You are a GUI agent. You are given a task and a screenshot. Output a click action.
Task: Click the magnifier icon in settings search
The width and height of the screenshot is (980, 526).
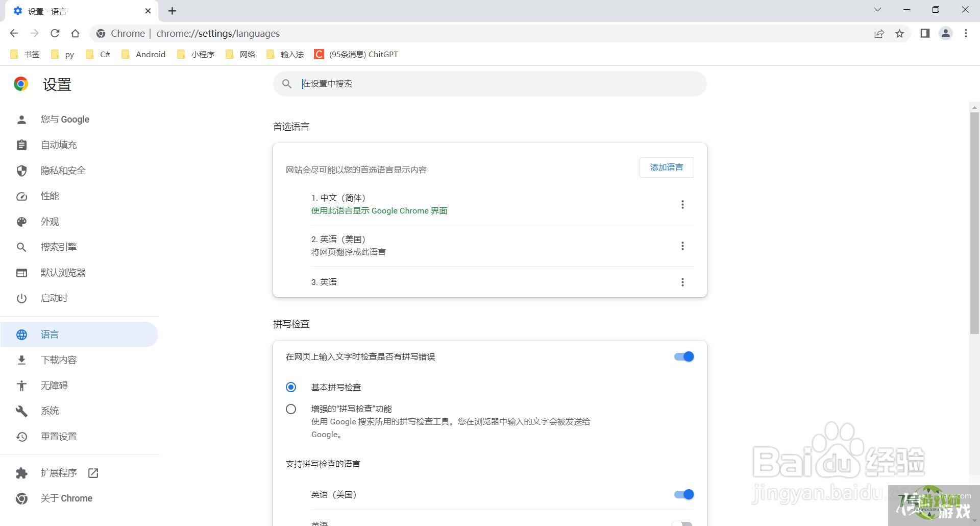click(287, 84)
